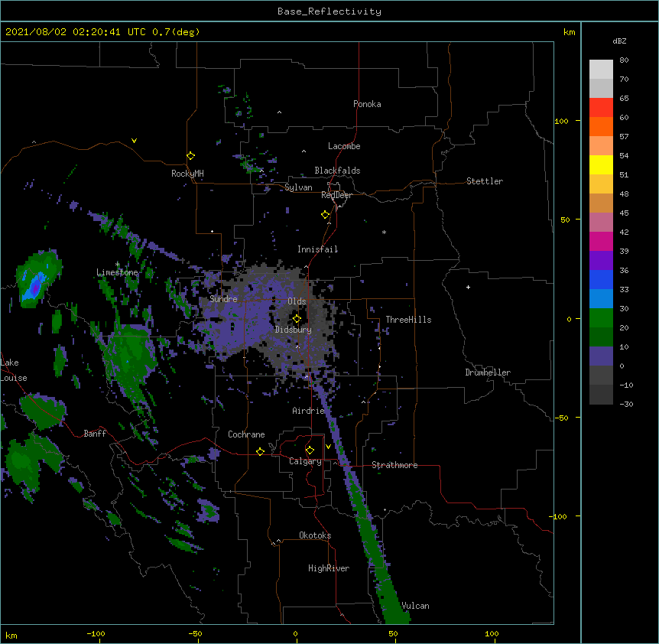The width and height of the screenshot is (659, 644).
Task: Click the purple 10 dBZ legend swatch
Action: click(x=601, y=356)
